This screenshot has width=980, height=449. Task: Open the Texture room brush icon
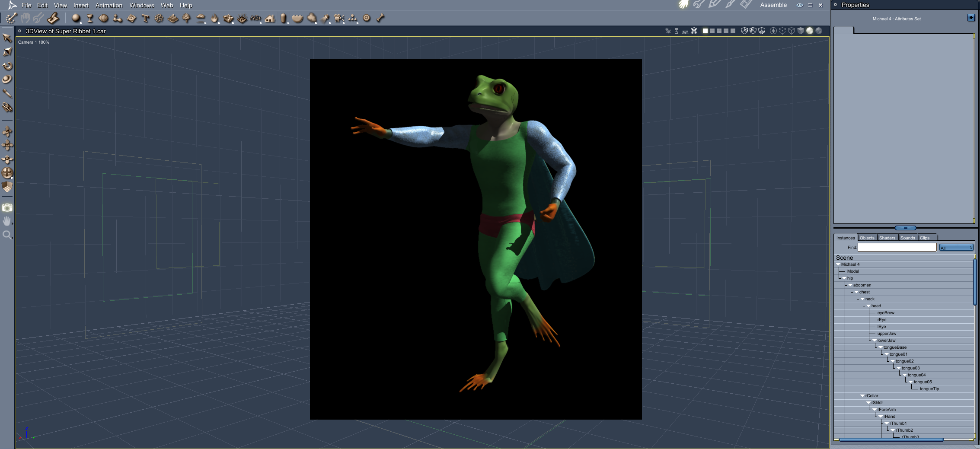pos(730,5)
